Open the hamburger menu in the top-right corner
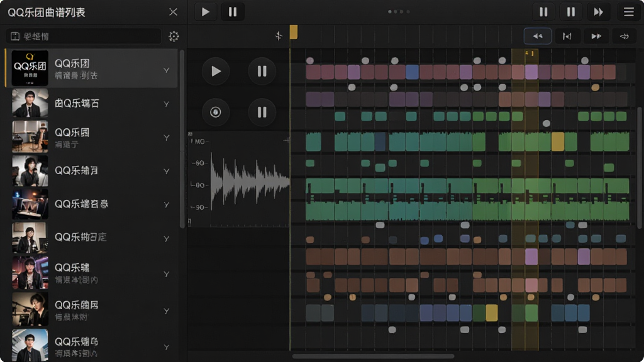644x362 pixels. [628, 12]
